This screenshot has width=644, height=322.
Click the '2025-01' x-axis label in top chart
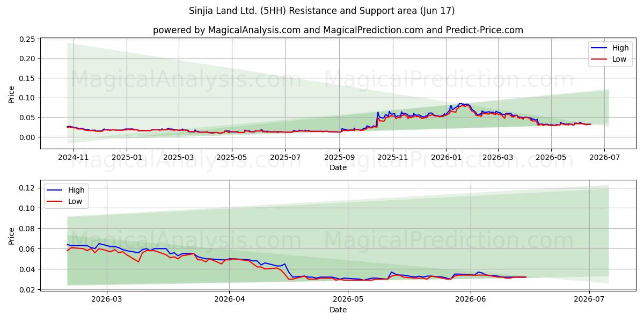(127, 158)
